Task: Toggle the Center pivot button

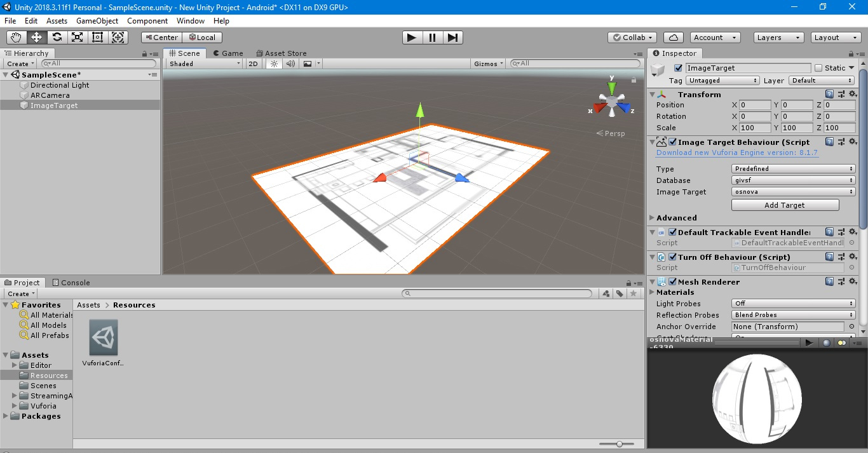Action: click(161, 37)
